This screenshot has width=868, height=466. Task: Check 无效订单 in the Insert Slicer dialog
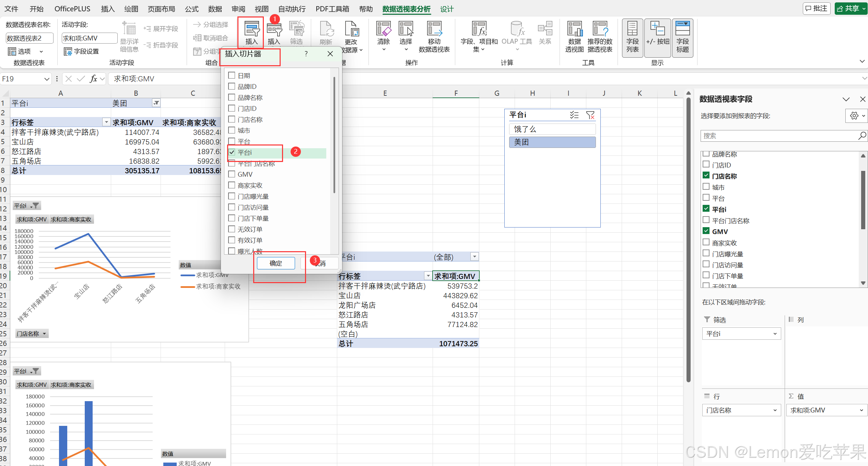click(232, 229)
